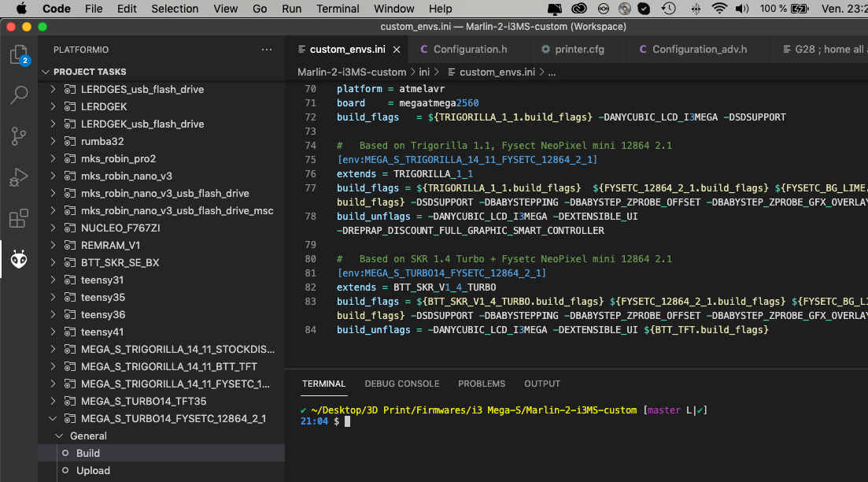Click the breadcrumb trailing ellipsis
The width and height of the screenshot is (868, 482).
[x=552, y=72]
